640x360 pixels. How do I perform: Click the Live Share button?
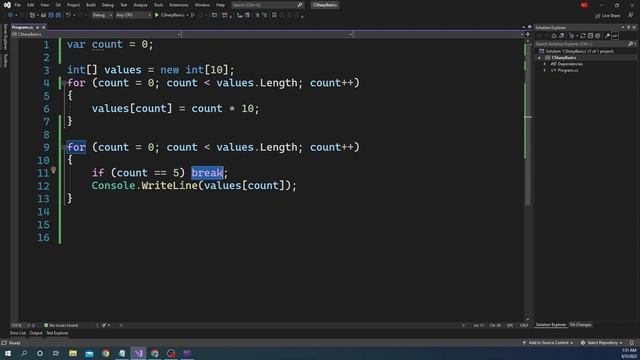point(608,16)
